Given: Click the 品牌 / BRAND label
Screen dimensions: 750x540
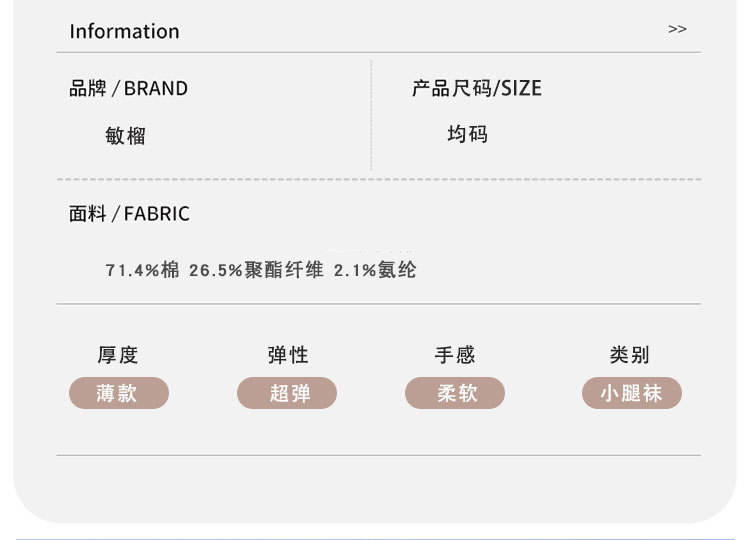Looking at the screenshot, I should coord(128,88).
